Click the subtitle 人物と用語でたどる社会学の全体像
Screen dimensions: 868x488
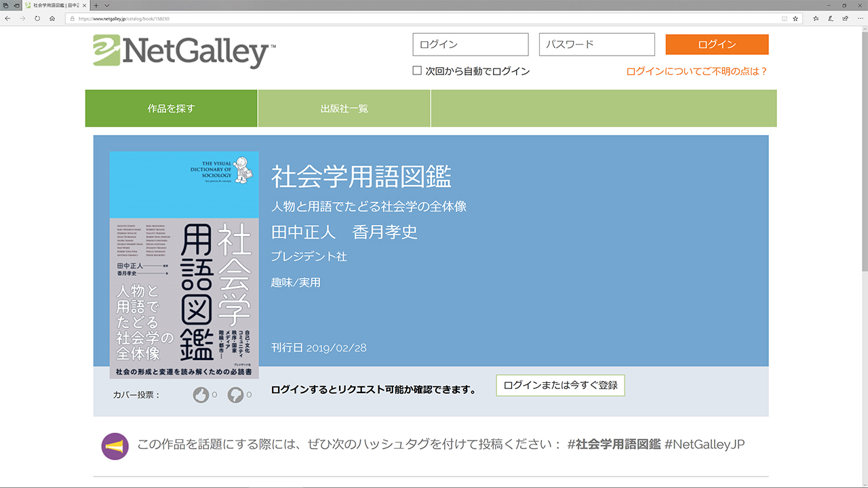pos(369,206)
